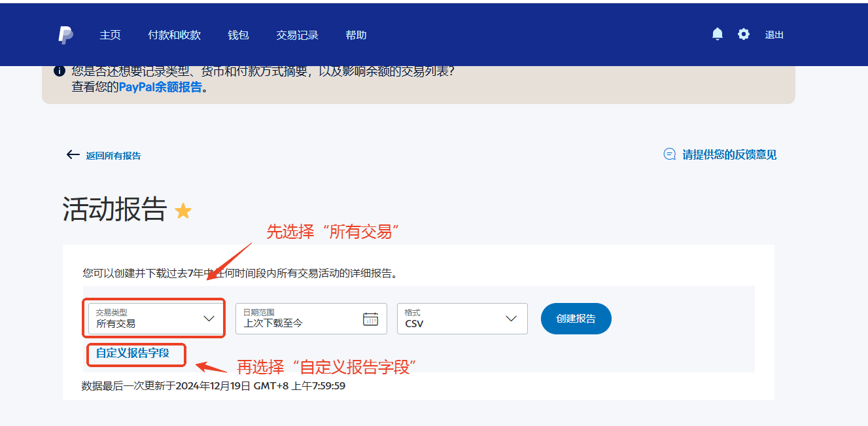The width and height of the screenshot is (868, 426).
Task: Click the back arrow beside 返回所有报告
Action: point(73,155)
